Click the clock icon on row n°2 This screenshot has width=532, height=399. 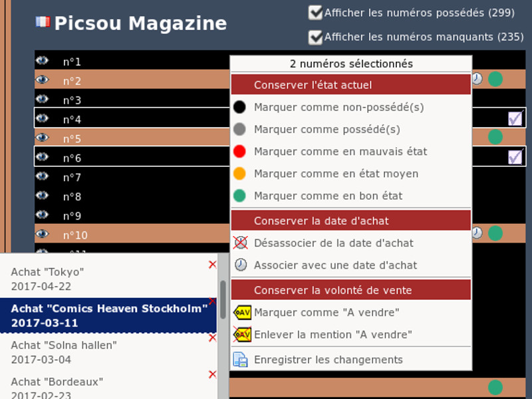coord(477,79)
